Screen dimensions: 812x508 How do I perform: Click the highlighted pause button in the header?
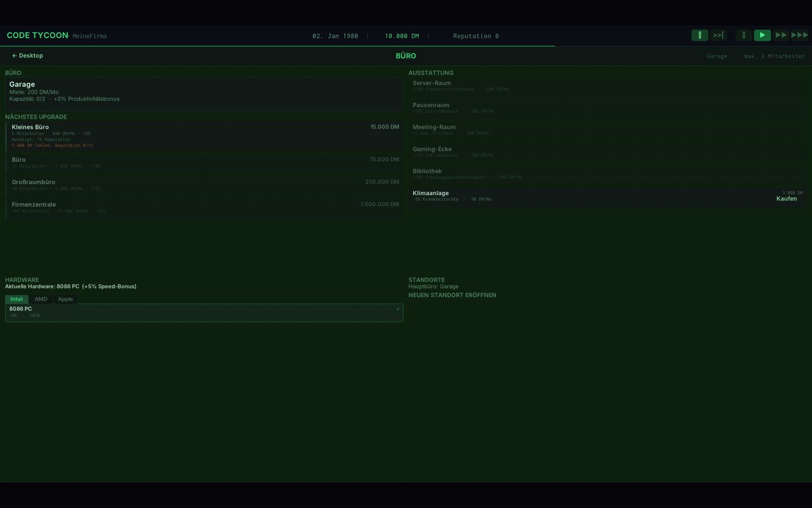(700, 35)
